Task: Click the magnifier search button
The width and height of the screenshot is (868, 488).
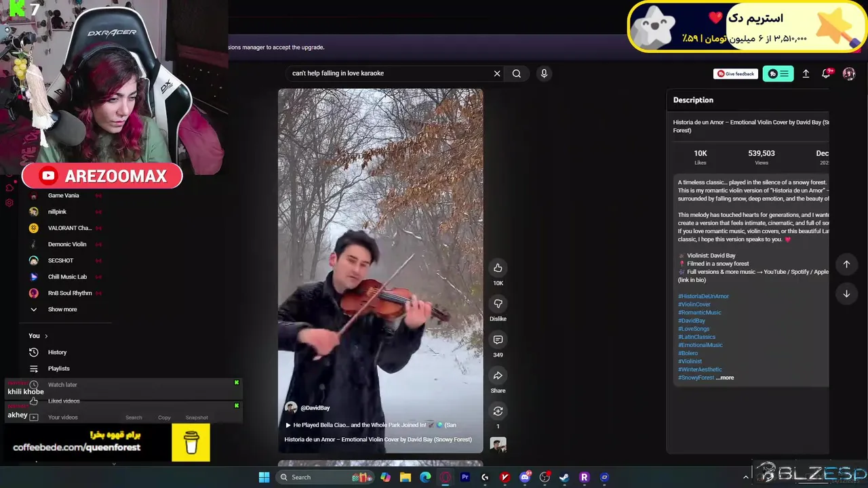Action: pyautogui.click(x=517, y=73)
